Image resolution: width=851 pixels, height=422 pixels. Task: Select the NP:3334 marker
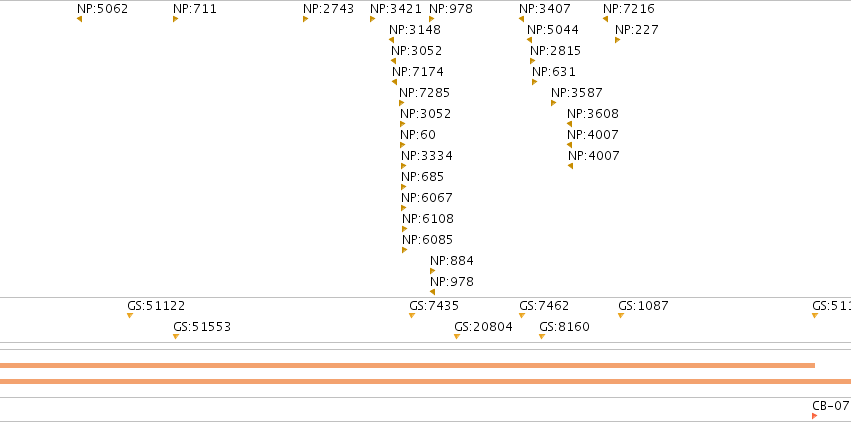pyautogui.click(x=404, y=166)
